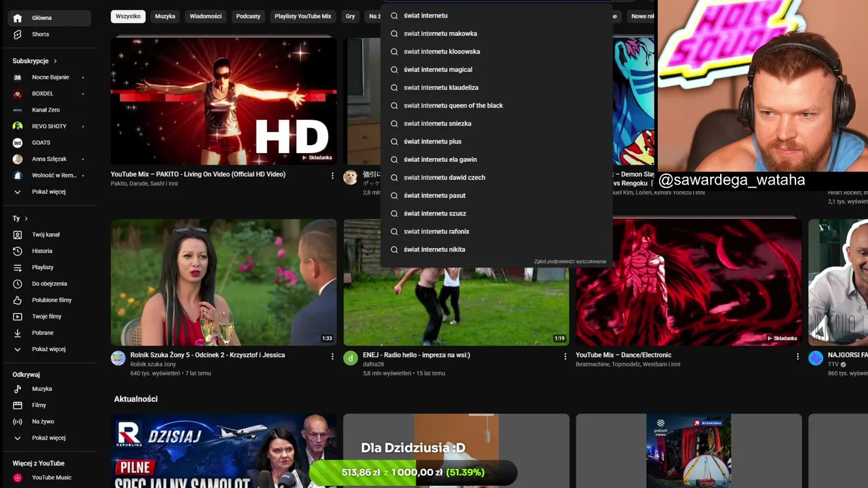The width and height of the screenshot is (868, 488).
Task: Choose suggestion świat internetu klaudeliza
Action: pyautogui.click(x=496, y=87)
